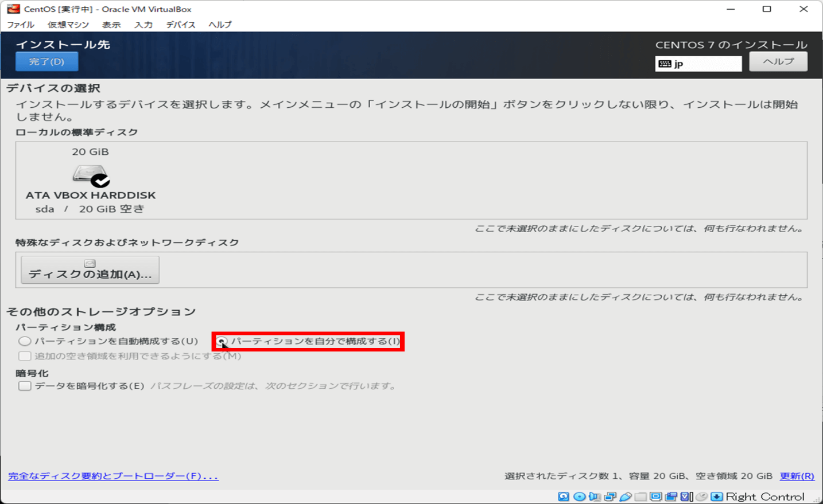Viewport: 823px width, 504px height.
Task: Maximize the VirtualBox window
Action: 767,9
